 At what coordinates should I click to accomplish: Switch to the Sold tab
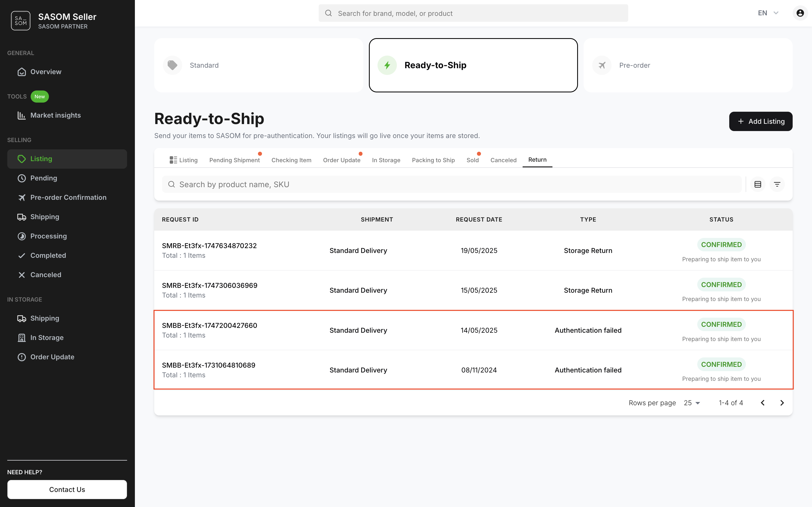click(x=472, y=160)
